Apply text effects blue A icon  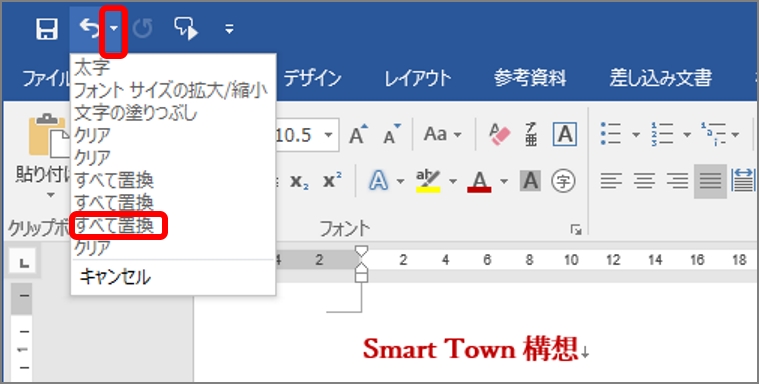pos(379,181)
